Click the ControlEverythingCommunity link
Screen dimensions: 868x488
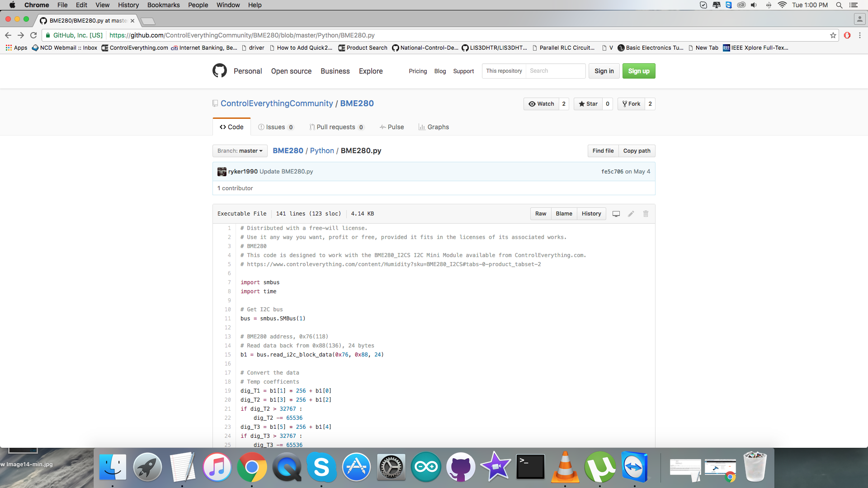click(277, 103)
